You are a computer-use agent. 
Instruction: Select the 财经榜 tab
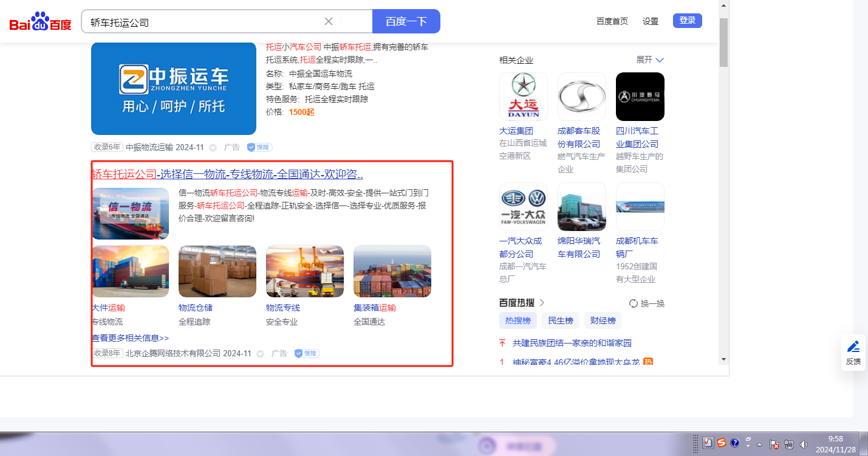[x=603, y=320]
